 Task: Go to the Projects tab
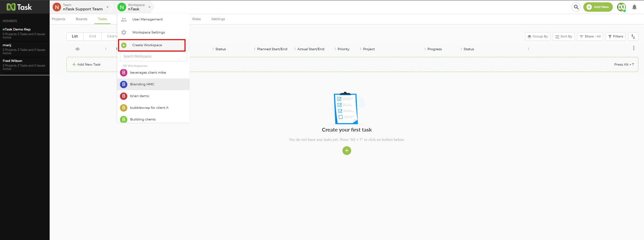[x=58, y=19]
